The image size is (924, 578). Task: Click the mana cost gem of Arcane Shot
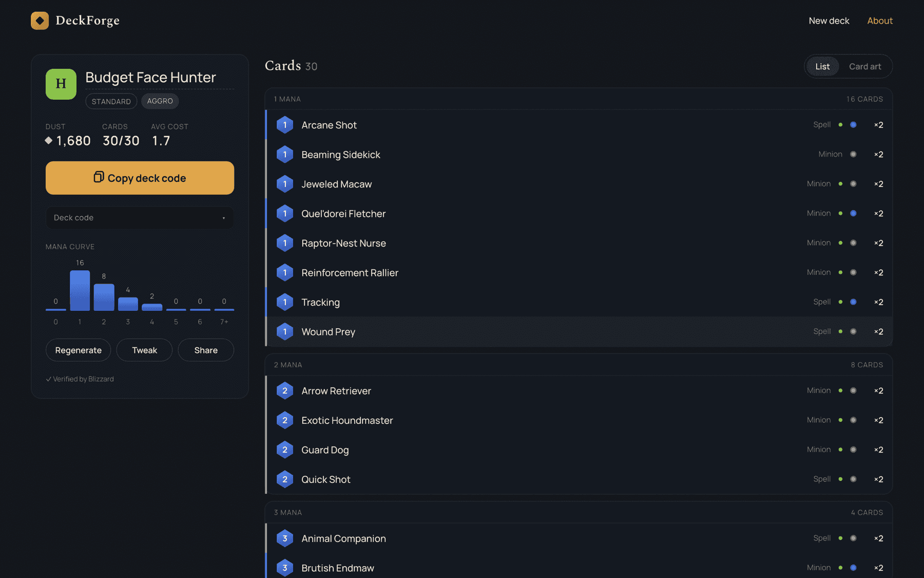tap(285, 125)
